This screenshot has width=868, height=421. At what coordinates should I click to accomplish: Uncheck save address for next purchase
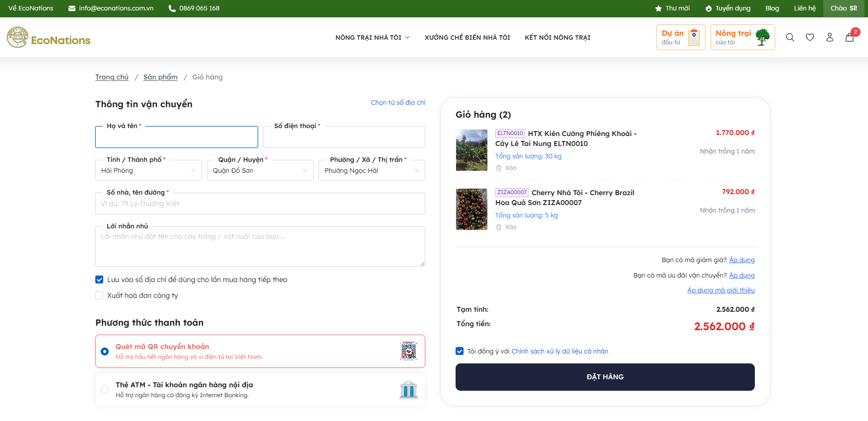[x=99, y=280]
